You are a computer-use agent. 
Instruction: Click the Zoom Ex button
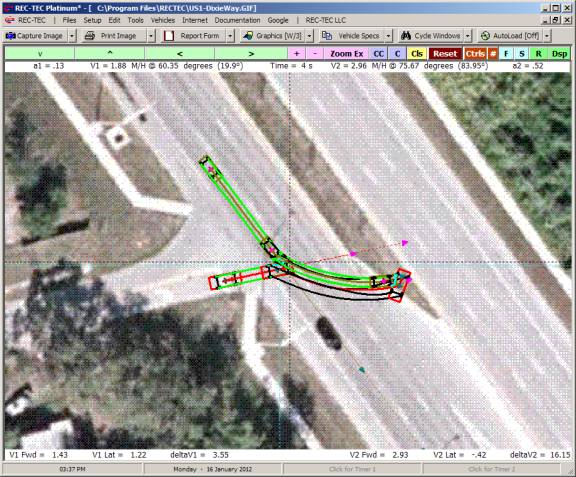pos(346,54)
